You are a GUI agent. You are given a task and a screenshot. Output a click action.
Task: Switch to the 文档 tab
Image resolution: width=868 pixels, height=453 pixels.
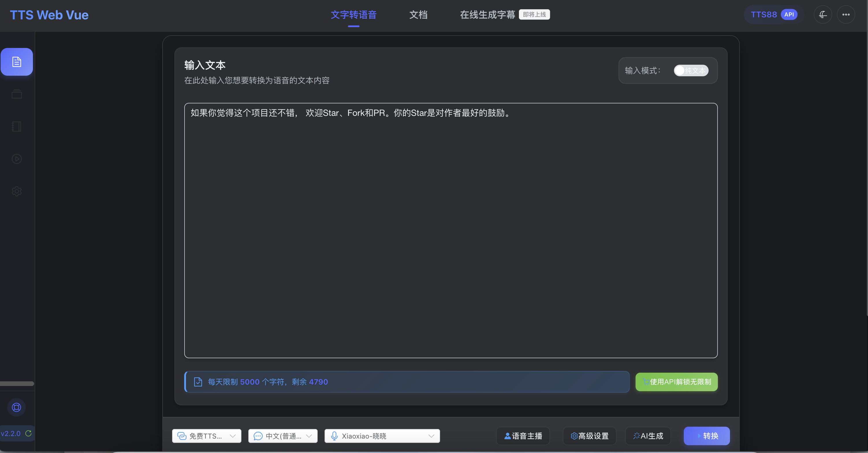coord(418,15)
